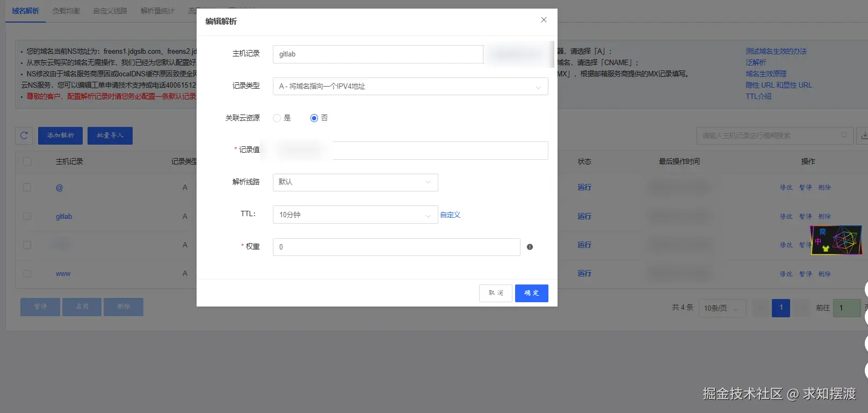The image size is (868, 413).
Task: Check the checkbox for the www record row
Action: pyautogui.click(x=27, y=274)
